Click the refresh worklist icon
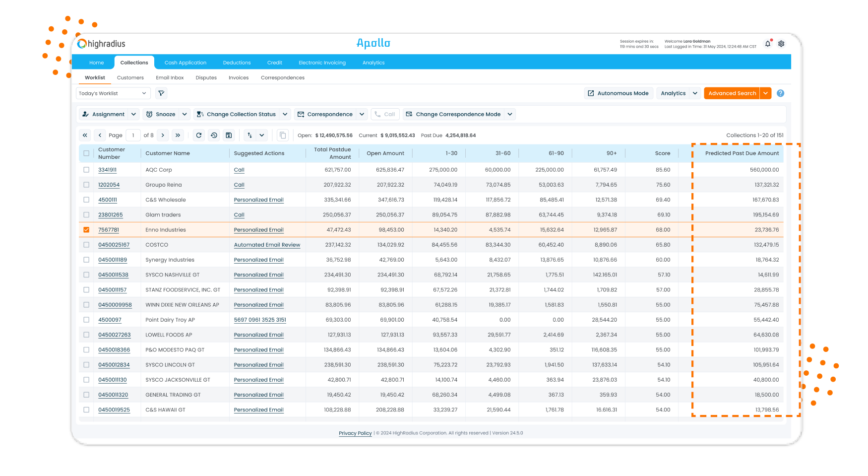This screenshot has height=476, width=868. point(199,135)
